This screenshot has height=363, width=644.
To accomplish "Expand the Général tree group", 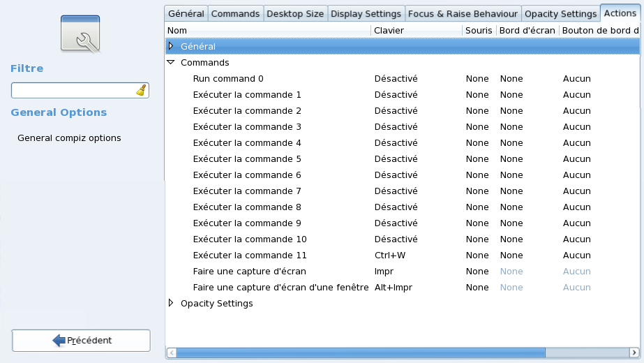I will click(x=171, y=46).
